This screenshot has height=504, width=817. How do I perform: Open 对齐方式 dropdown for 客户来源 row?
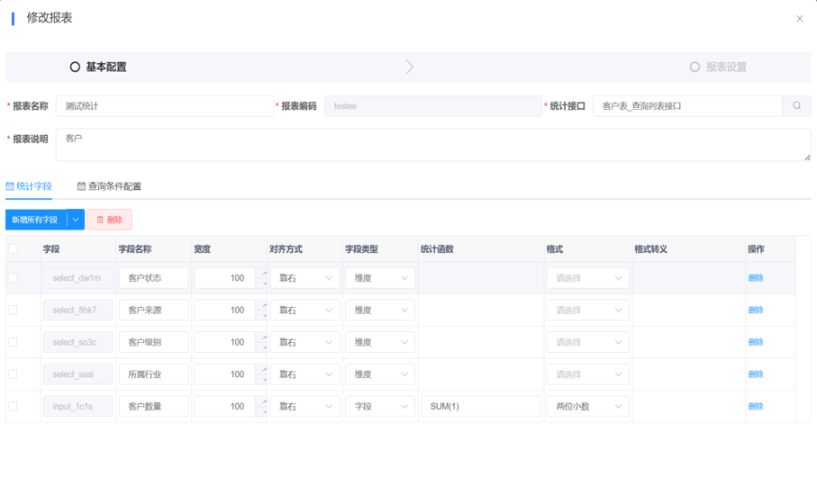point(304,310)
